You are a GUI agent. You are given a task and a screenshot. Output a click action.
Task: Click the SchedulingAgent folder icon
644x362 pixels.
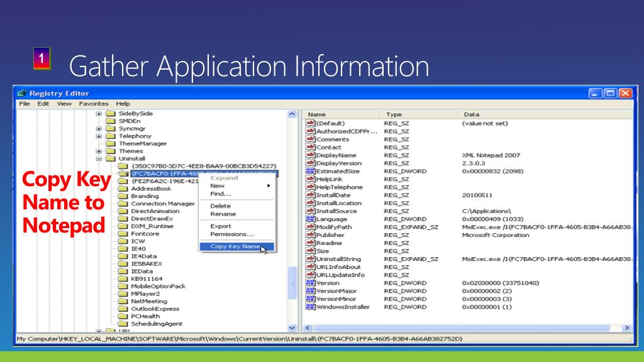(x=123, y=324)
